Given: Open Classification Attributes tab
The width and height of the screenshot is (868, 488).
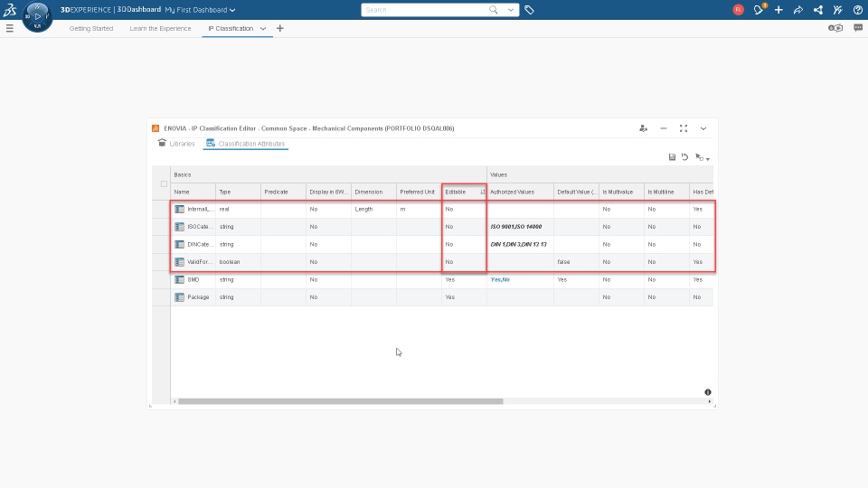Looking at the screenshot, I should tap(246, 144).
